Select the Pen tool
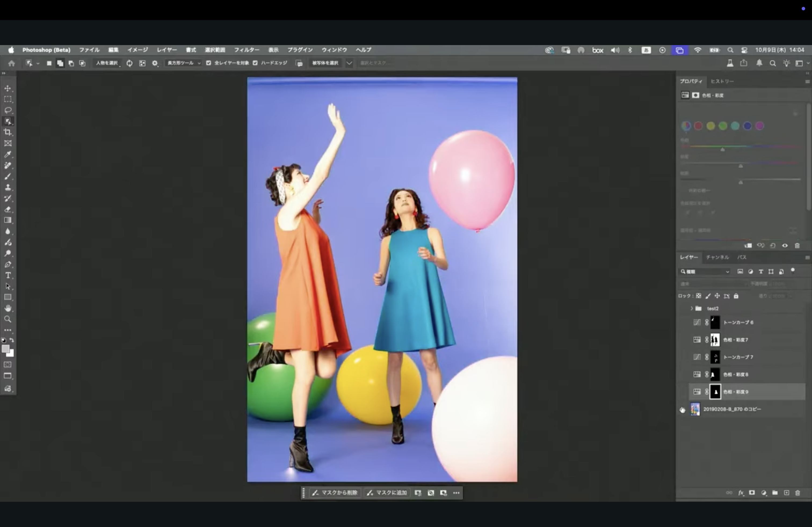This screenshot has height=527, width=812. coord(8,265)
